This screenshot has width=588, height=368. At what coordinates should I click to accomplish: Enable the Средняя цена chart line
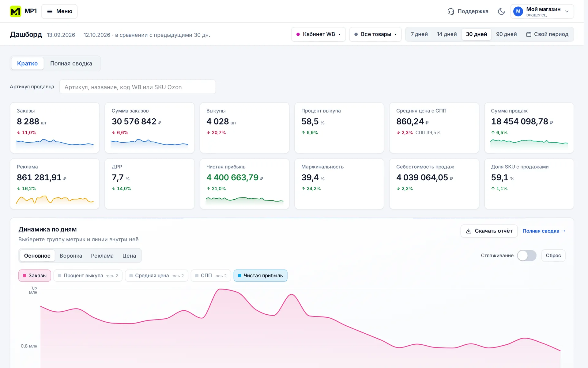(156, 275)
